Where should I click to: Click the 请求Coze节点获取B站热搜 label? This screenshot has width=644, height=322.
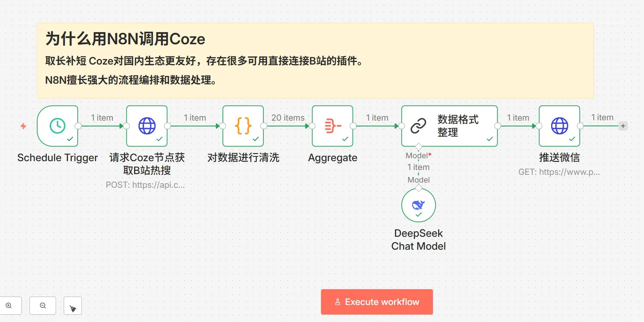[x=147, y=164]
